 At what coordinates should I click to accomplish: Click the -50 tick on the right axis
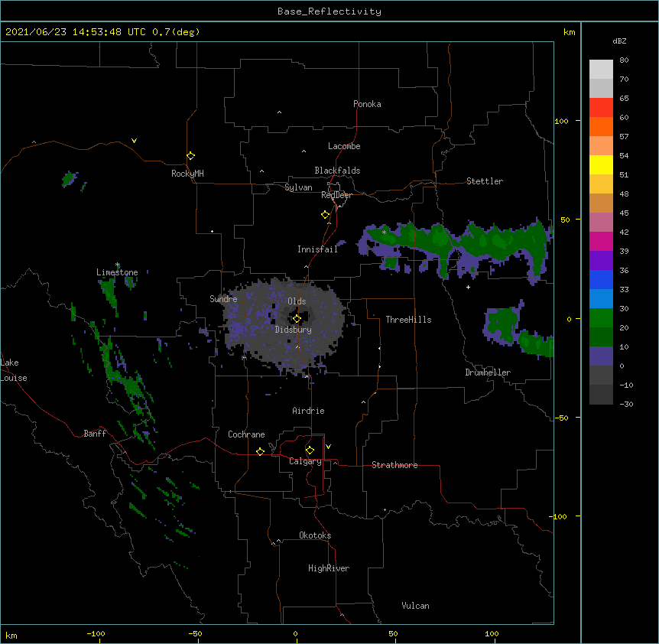click(x=560, y=418)
